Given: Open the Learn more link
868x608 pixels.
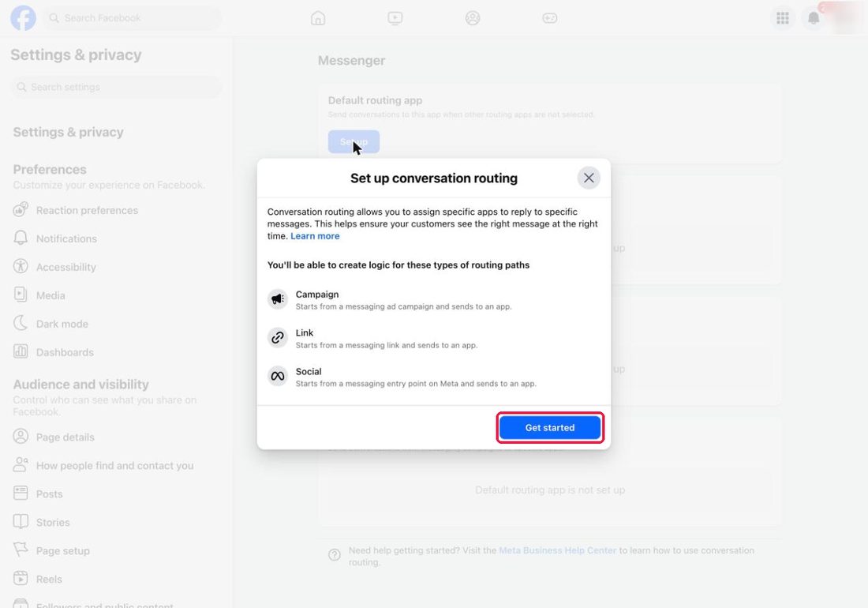Looking at the screenshot, I should click(315, 236).
